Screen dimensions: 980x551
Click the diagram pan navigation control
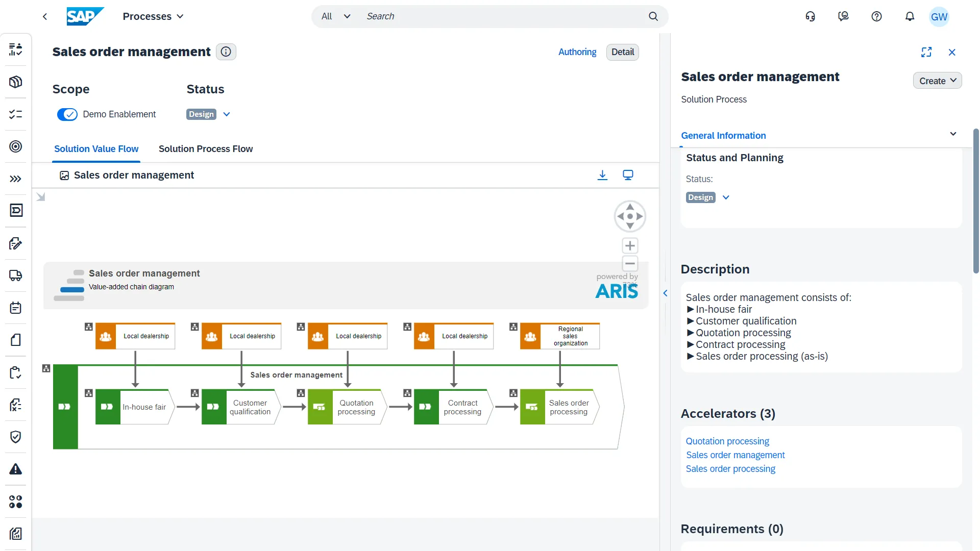pyautogui.click(x=630, y=216)
